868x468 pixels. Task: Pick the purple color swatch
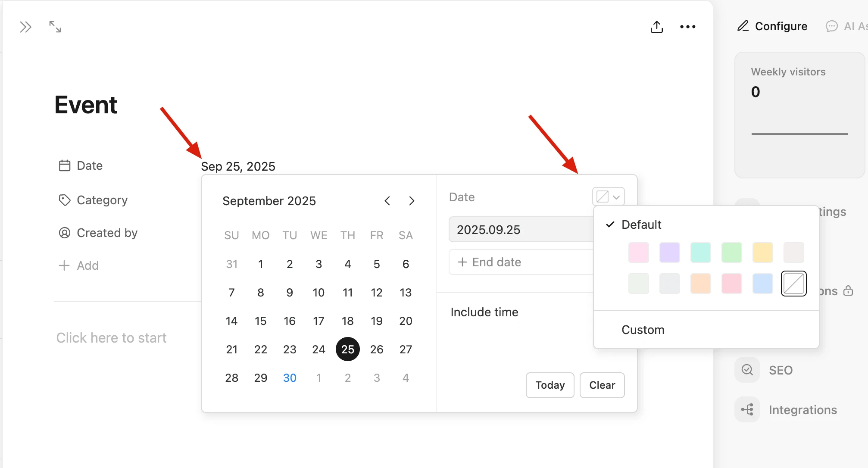coord(669,253)
